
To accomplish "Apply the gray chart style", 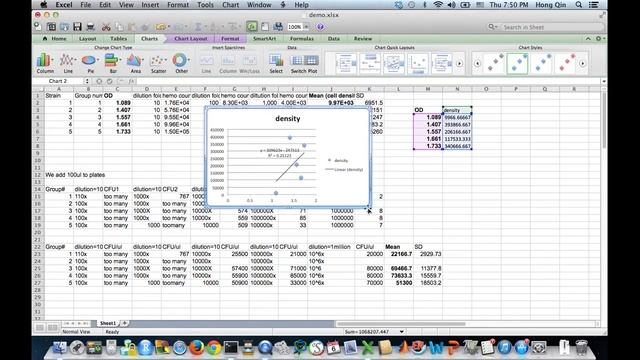I will point(495,63).
